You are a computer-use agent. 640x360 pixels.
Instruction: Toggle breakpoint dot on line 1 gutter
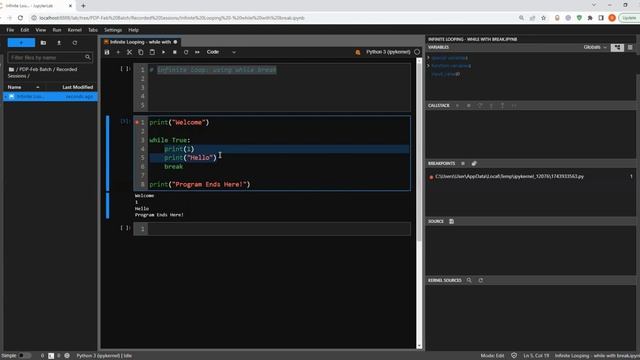pos(137,122)
